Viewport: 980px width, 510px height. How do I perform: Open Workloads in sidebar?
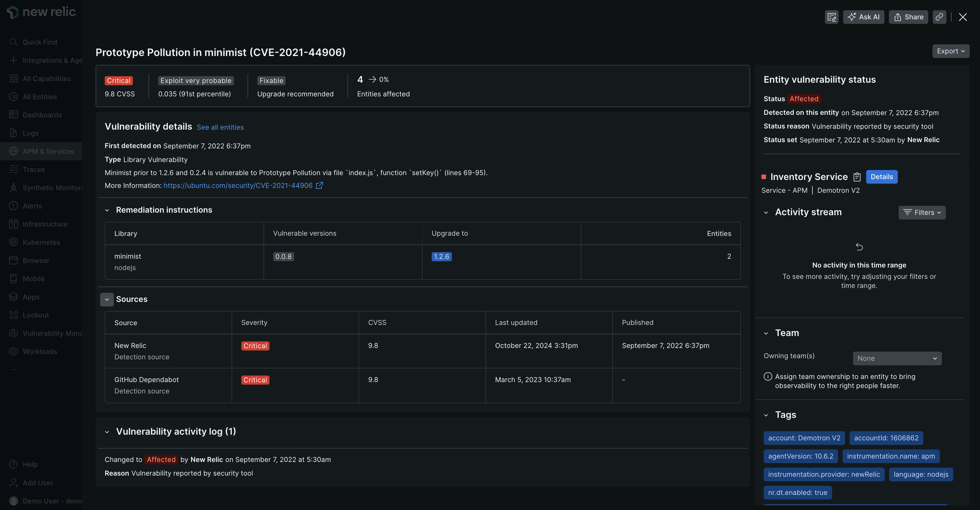click(x=41, y=352)
